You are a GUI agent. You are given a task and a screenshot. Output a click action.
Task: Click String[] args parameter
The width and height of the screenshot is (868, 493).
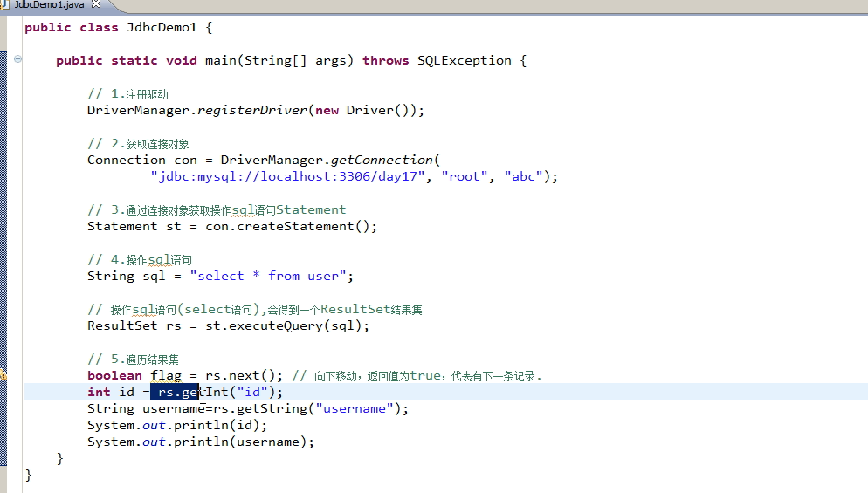coord(296,61)
